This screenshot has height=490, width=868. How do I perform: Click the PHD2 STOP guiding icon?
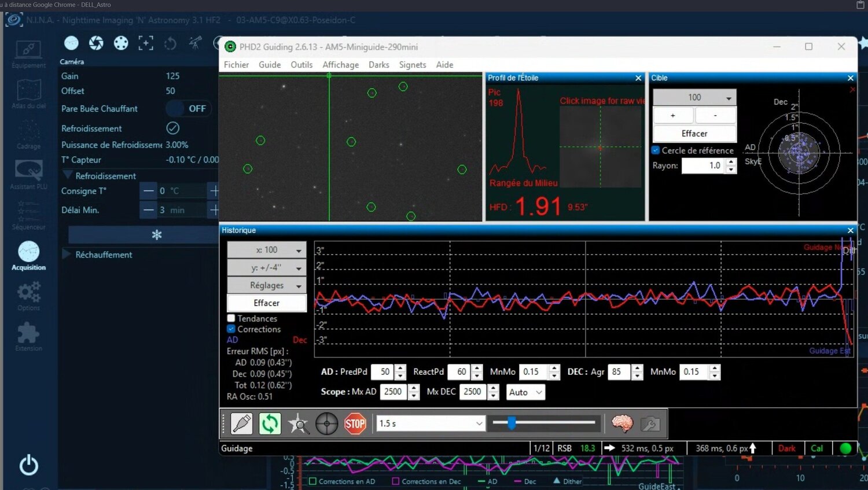pyautogui.click(x=355, y=423)
